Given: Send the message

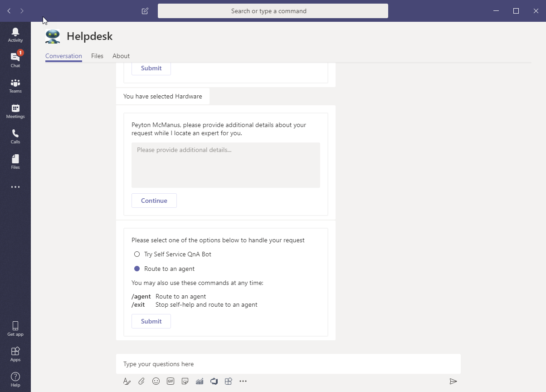Looking at the screenshot, I should pos(453,381).
